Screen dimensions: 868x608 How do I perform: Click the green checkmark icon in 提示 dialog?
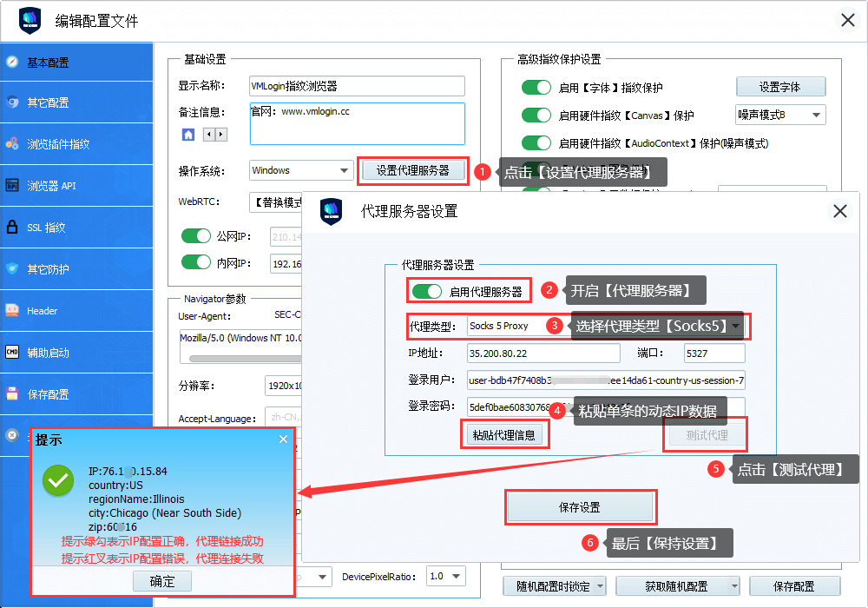point(58,480)
